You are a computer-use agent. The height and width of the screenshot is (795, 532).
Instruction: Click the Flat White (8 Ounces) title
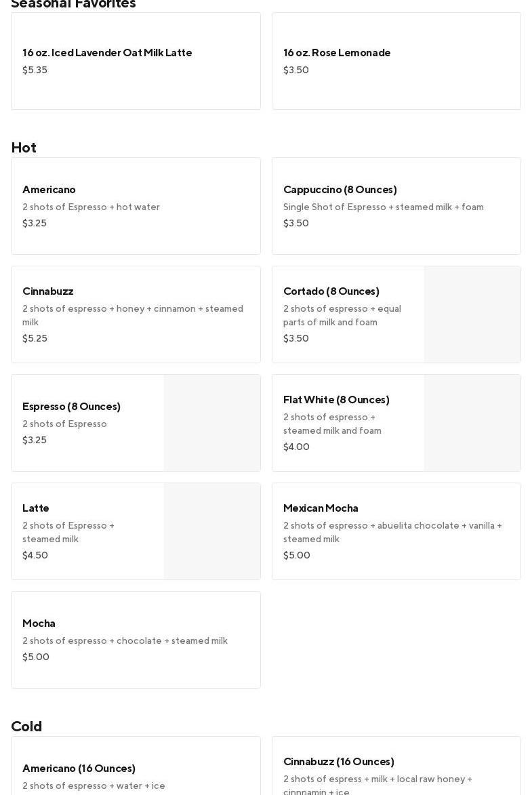point(336,400)
